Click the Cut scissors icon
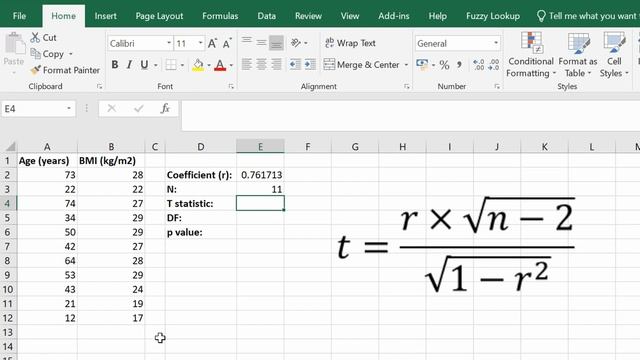This screenshot has height=360, width=640. pos(36,38)
